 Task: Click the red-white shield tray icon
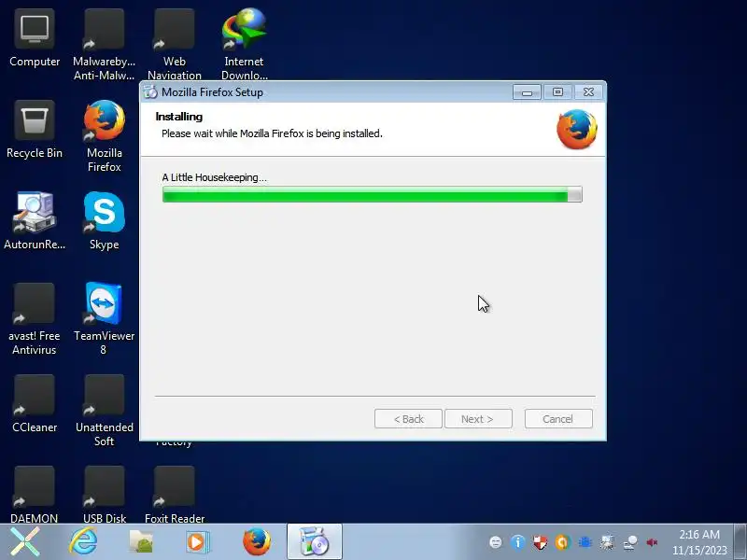coord(540,542)
